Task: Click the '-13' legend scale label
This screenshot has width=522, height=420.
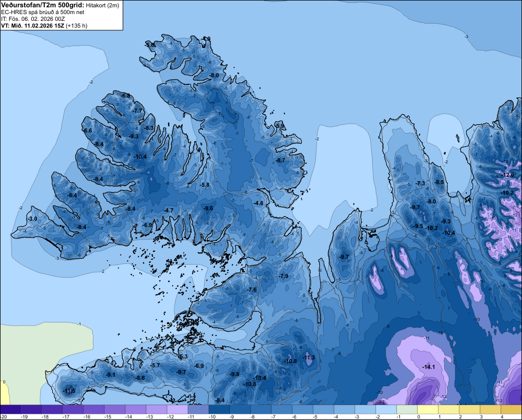Action: (x=149, y=417)
